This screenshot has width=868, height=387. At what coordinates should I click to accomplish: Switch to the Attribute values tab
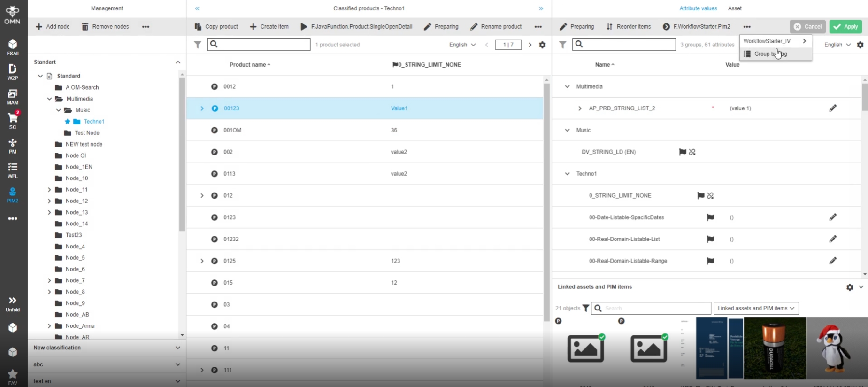point(698,8)
